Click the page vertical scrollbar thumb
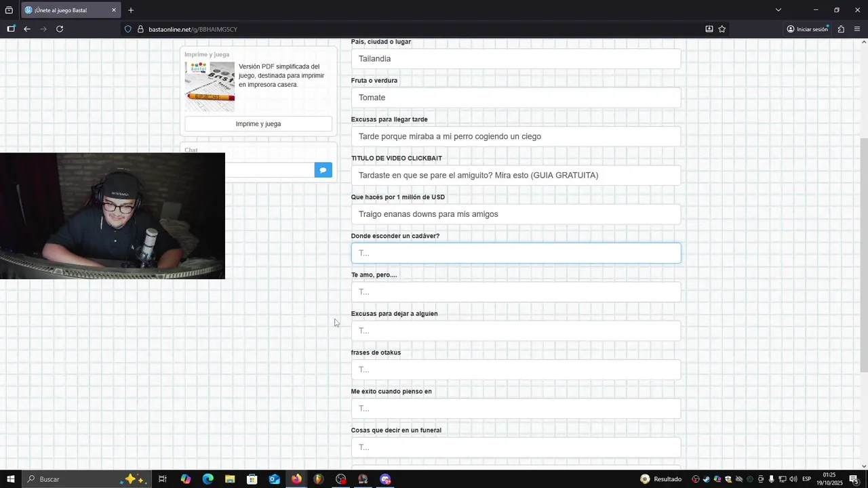 coord(864,255)
